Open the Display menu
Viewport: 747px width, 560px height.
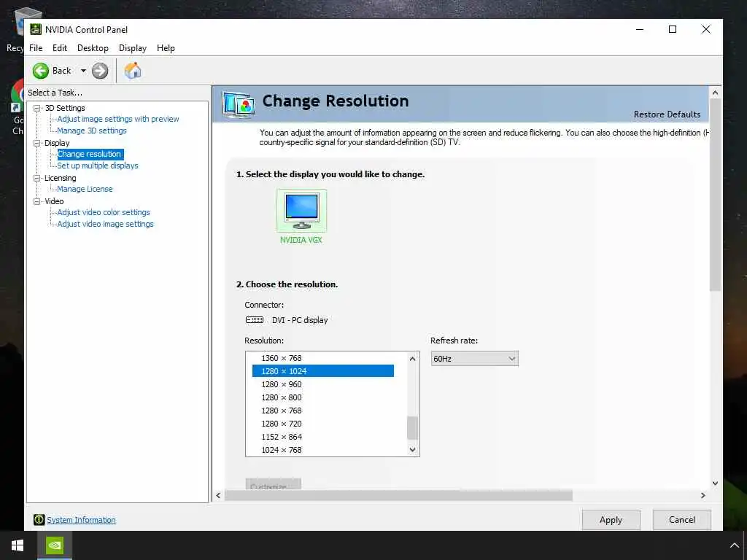(x=133, y=48)
